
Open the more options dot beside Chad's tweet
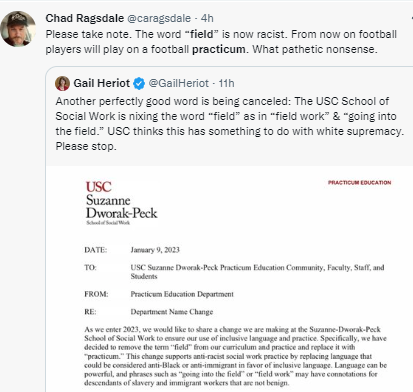point(412,18)
